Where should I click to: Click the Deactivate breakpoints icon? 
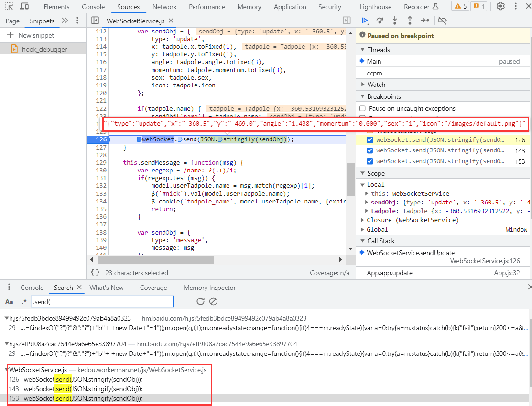pyautogui.click(x=442, y=21)
